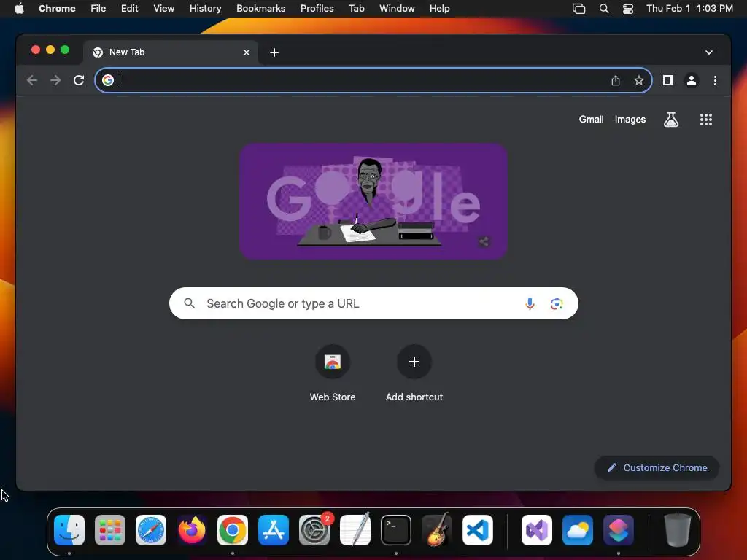Open Visual Studio Code from Dock
Screen dimensions: 747x560
477,530
